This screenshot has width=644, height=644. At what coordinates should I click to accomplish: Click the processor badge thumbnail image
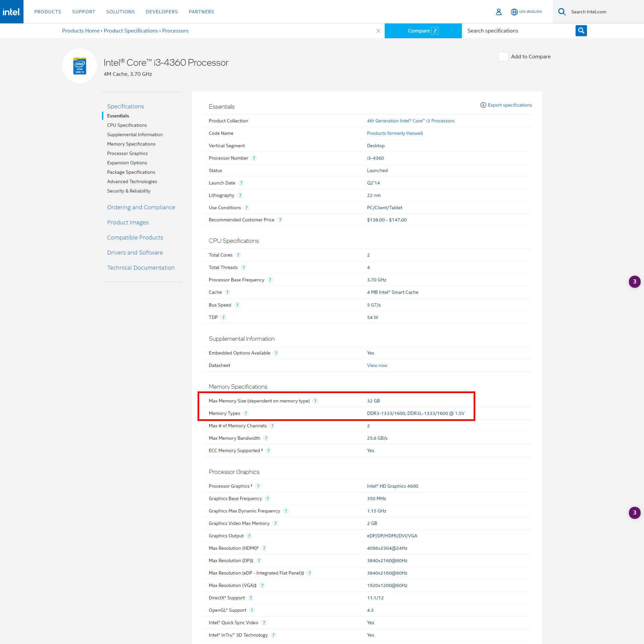pyautogui.click(x=79, y=66)
